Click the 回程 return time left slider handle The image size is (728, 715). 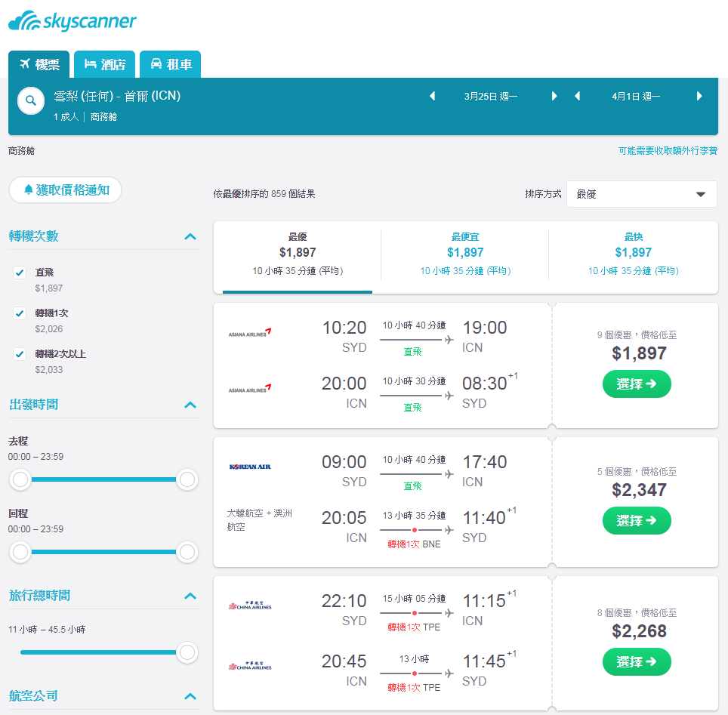20,552
